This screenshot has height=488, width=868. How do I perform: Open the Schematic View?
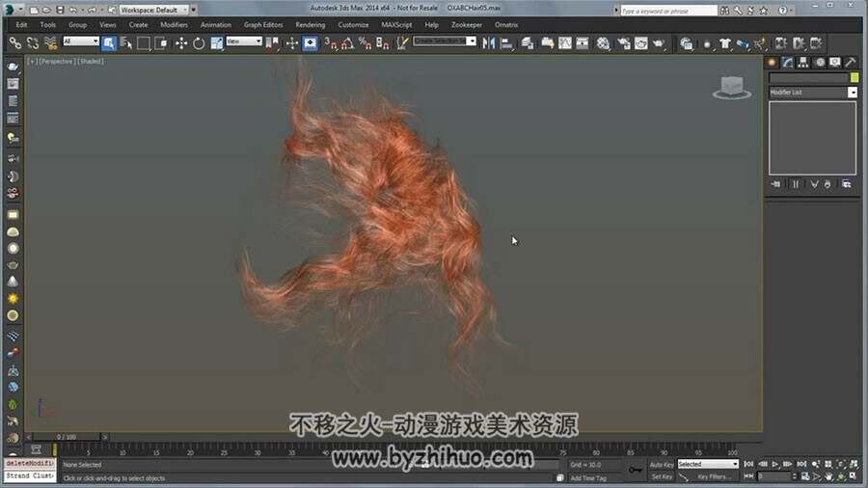[583, 43]
